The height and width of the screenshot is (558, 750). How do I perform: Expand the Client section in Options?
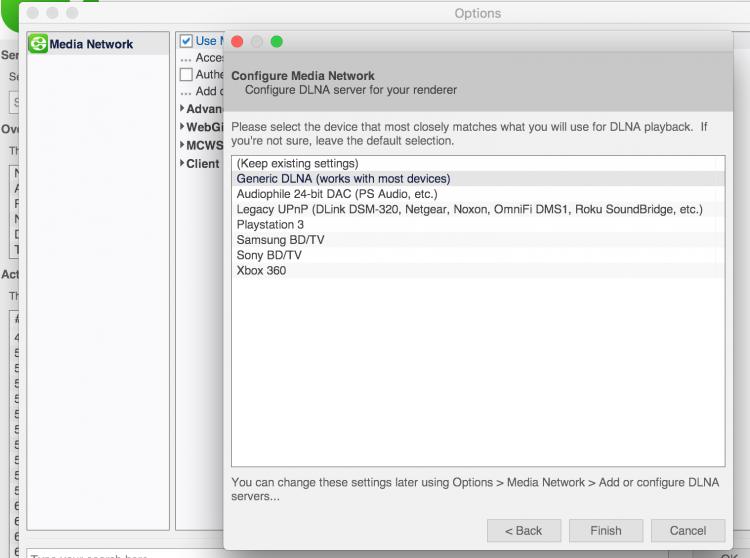coord(182,163)
